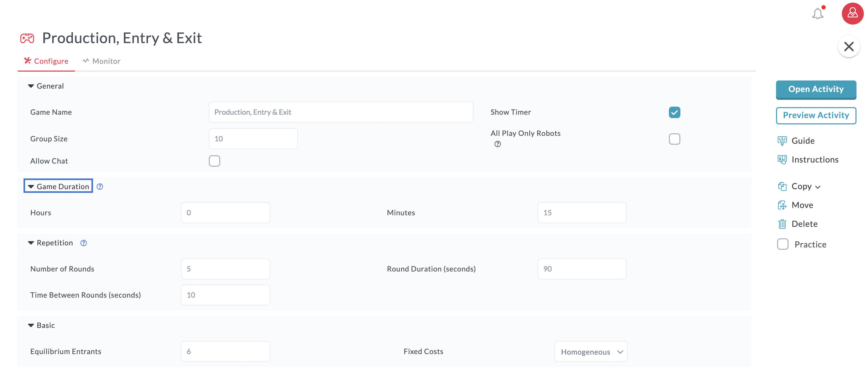868x370 pixels.
Task: Open help icon next to Repetition
Action: pos(84,243)
